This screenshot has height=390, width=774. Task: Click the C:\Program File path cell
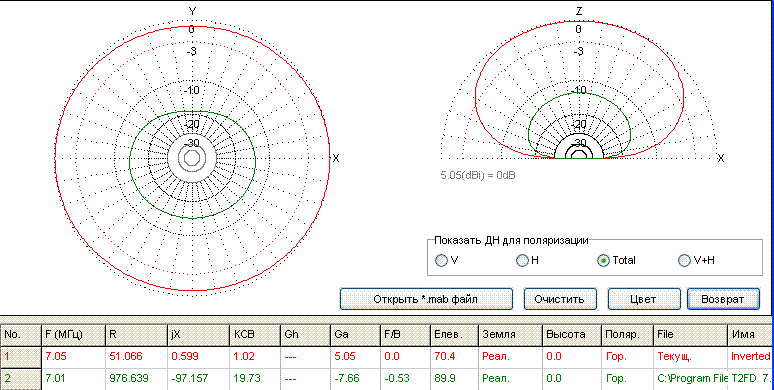(x=690, y=379)
